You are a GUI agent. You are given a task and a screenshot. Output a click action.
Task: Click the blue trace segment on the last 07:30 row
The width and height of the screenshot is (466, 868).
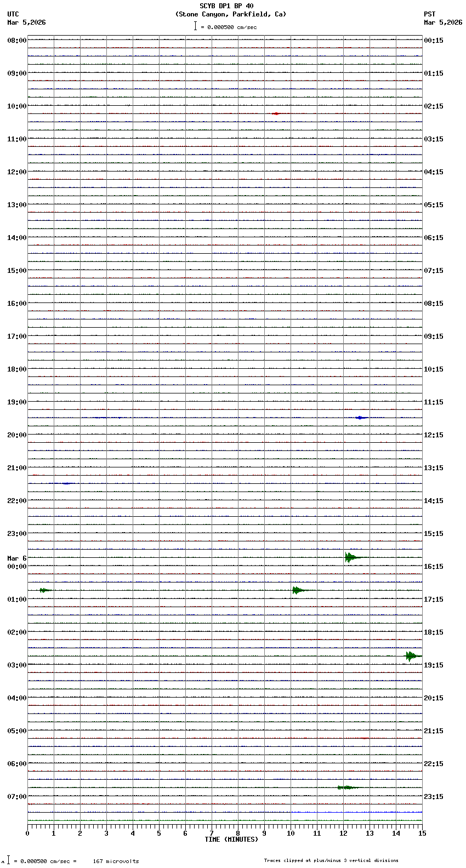pos(356,812)
